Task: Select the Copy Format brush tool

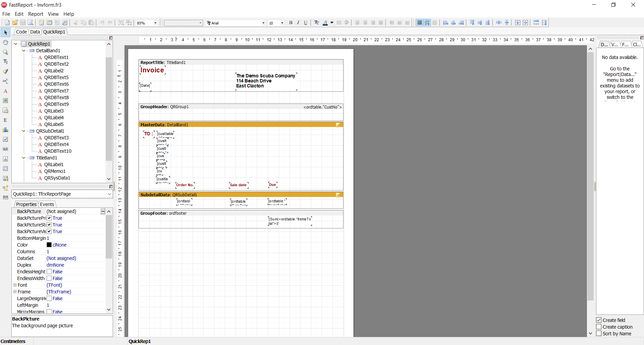Action: (x=5, y=71)
